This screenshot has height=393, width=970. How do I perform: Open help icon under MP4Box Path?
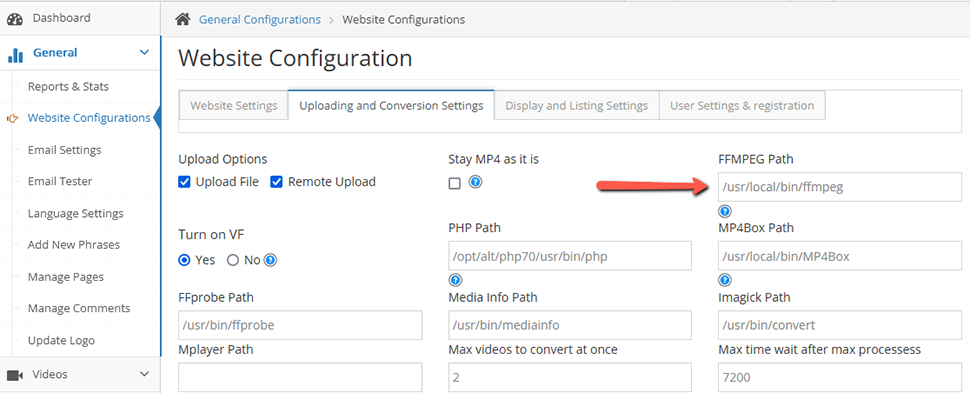(725, 280)
